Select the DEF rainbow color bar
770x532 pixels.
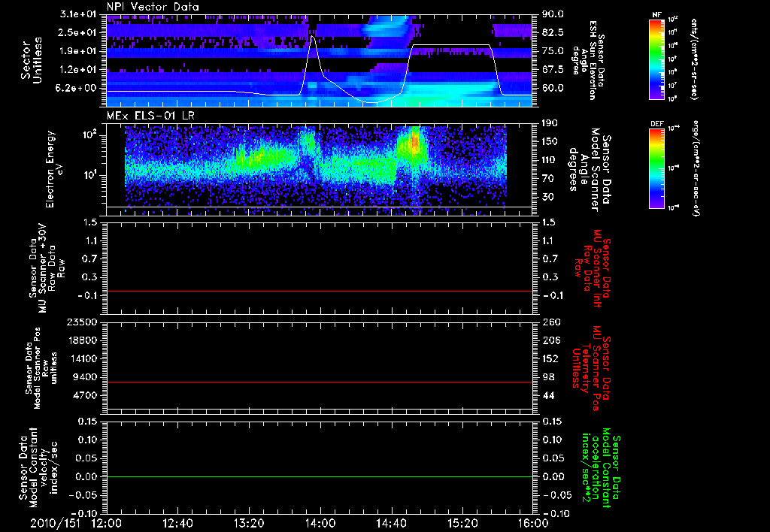(656, 168)
